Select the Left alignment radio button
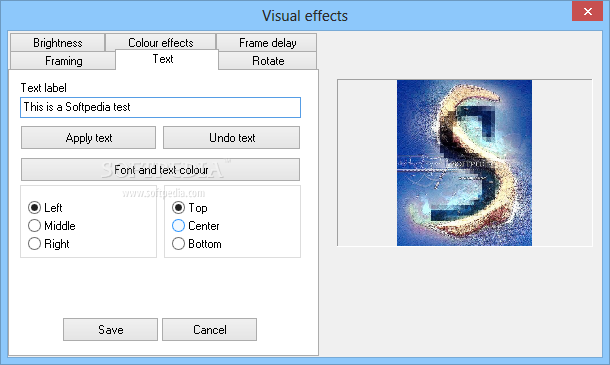This screenshot has width=610, height=365. (x=35, y=207)
